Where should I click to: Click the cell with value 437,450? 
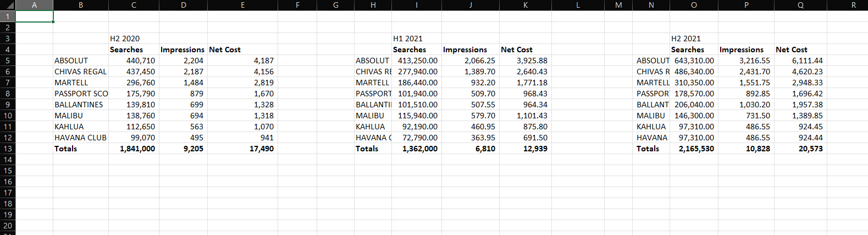134,72
